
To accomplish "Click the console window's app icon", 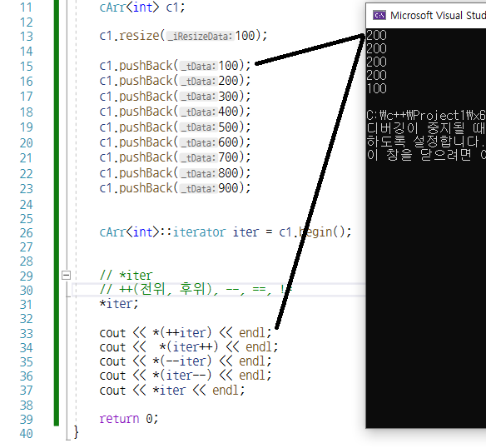I will click(379, 15).
